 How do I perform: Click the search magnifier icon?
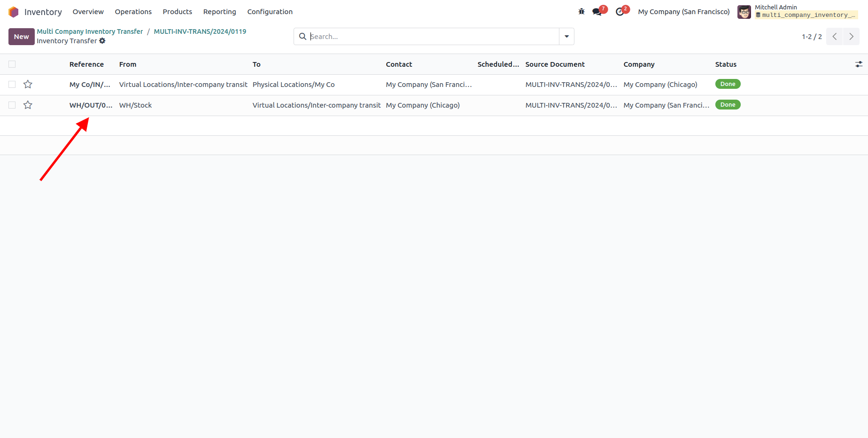(x=303, y=37)
